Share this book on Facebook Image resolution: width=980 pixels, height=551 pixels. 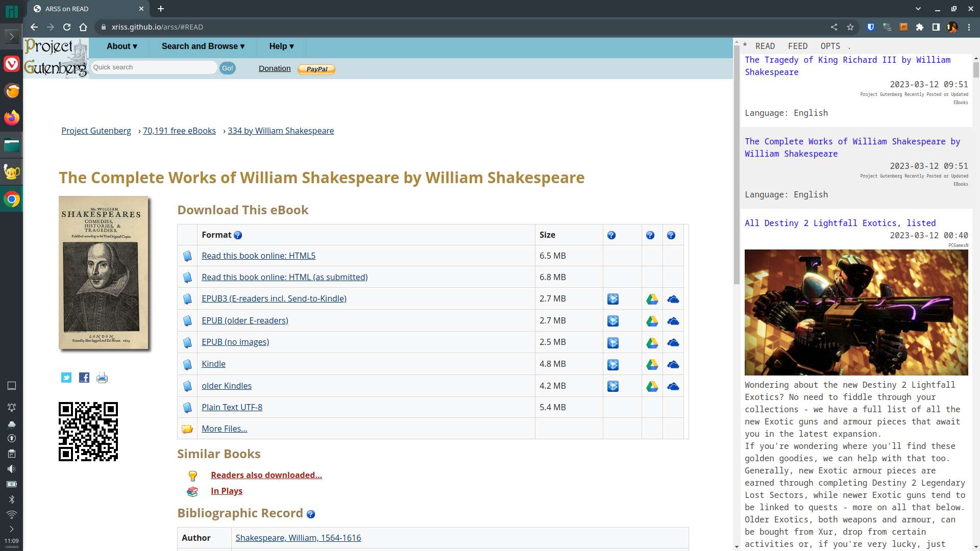click(84, 378)
